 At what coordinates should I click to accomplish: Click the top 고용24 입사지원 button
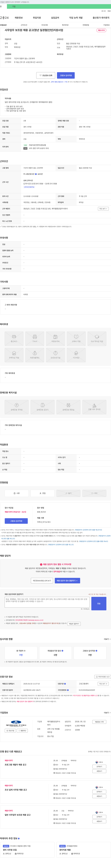pos(66,76)
